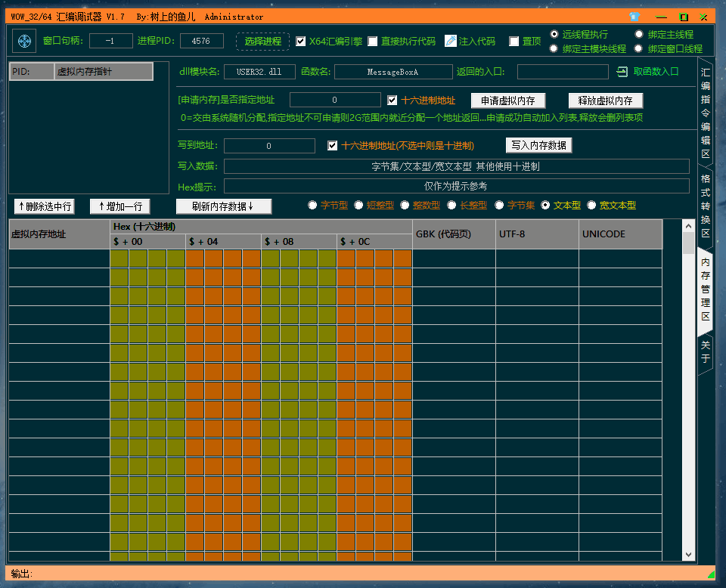Viewport: 726px width, 588px height.
Task: Select the 短整型 data type radio
Action: tap(358, 205)
